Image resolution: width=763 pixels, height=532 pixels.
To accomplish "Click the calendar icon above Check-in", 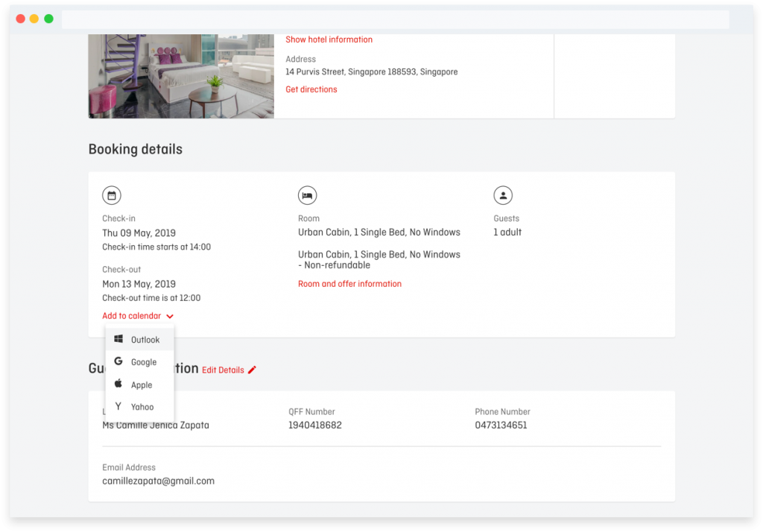I will (112, 196).
